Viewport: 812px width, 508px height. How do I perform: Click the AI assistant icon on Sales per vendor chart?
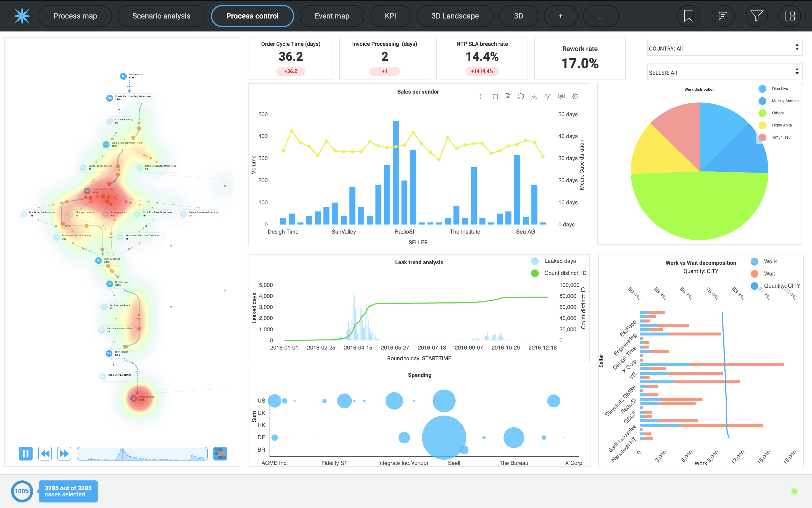tap(561, 96)
